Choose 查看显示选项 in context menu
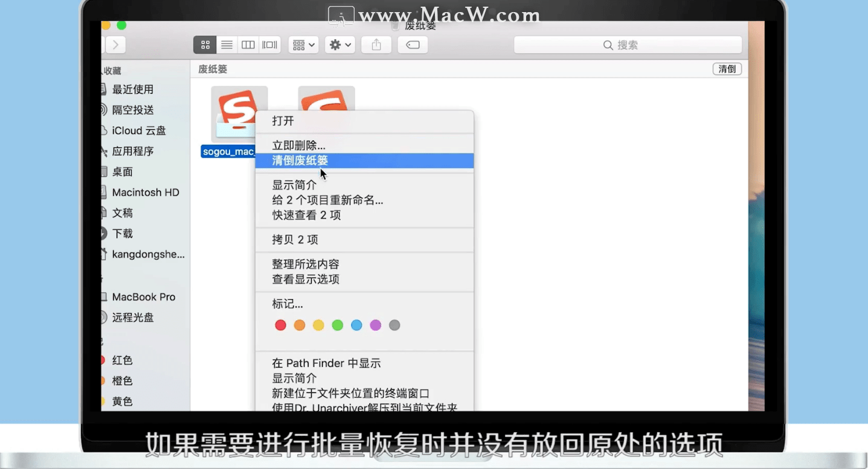The height and width of the screenshot is (469, 868). pyautogui.click(x=364, y=279)
